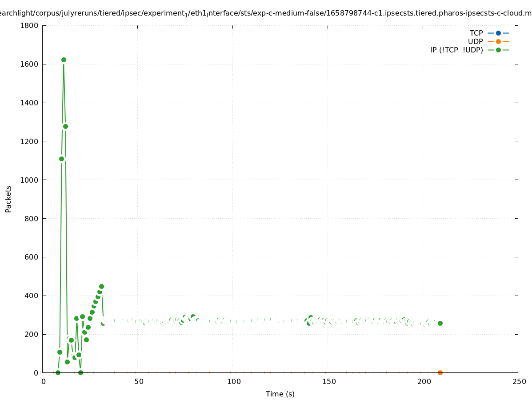The height and width of the screenshot is (400, 532).
Task: Click the last green data point on the right
Action: (x=440, y=323)
